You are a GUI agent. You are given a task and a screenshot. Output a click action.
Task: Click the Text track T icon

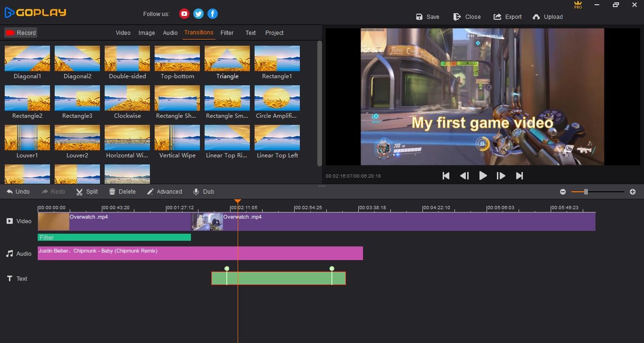pyautogui.click(x=9, y=278)
